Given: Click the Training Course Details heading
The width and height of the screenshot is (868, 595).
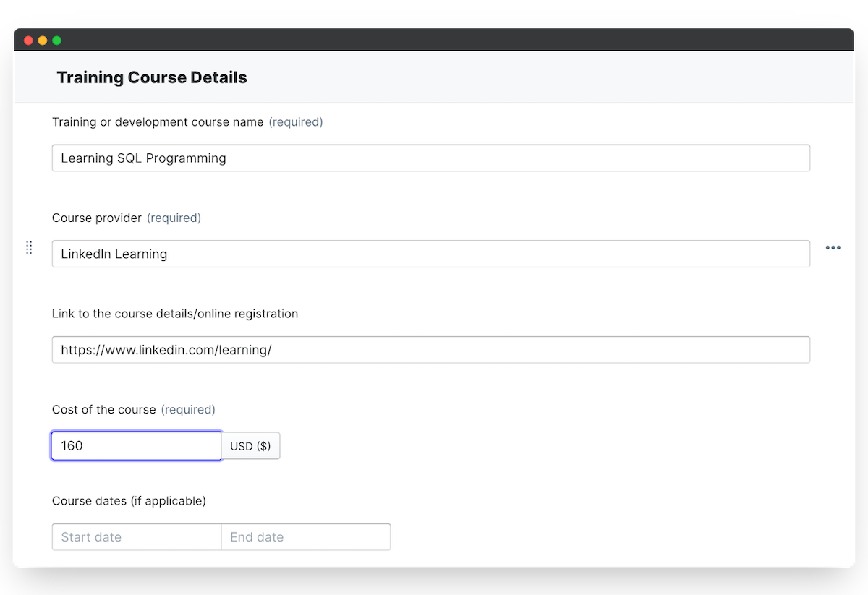Looking at the screenshot, I should tap(152, 77).
